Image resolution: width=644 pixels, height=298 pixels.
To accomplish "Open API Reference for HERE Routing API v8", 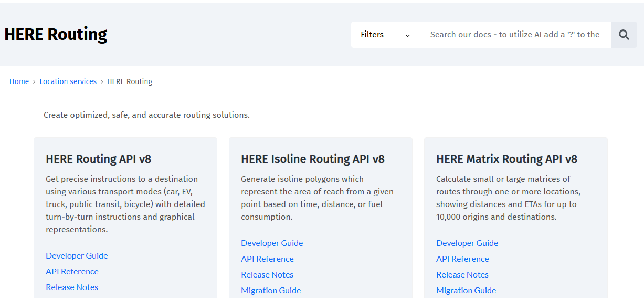I will click(x=72, y=272).
